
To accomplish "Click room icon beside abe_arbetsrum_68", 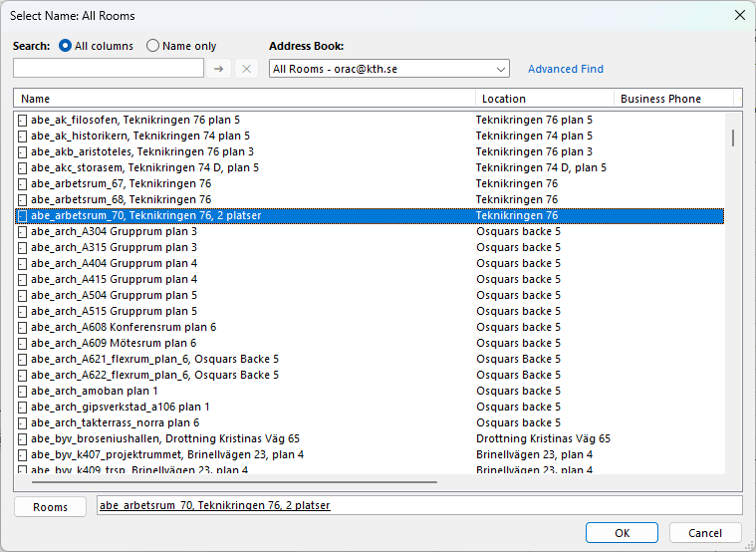I will [x=22, y=199].
